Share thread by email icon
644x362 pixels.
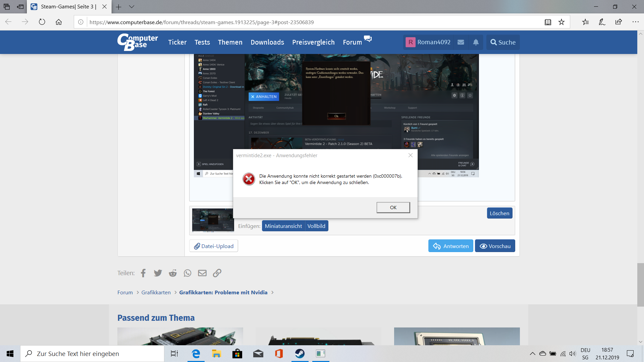(x=202, y=273)
